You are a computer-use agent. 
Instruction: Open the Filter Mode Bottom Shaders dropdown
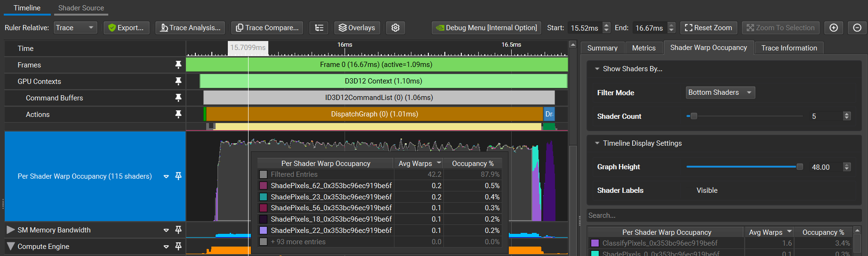pyautogui.click(x=720, y=92)
